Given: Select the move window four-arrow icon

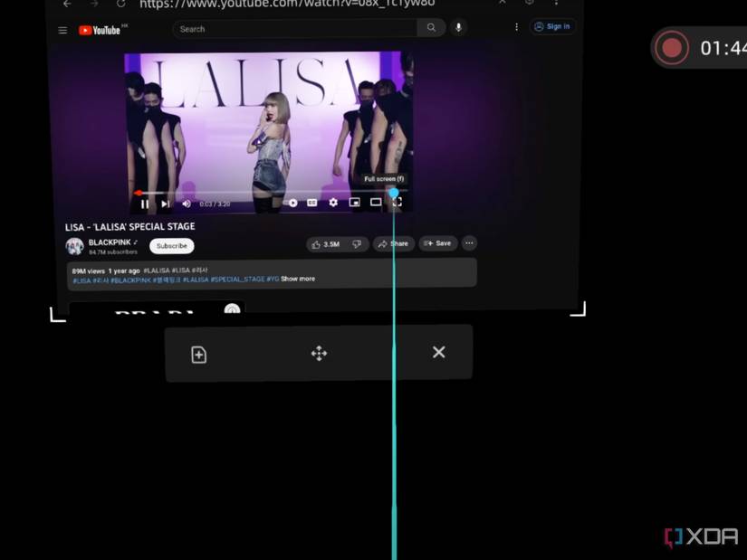Looking at the screenshot, I should (x=319, y=354).
